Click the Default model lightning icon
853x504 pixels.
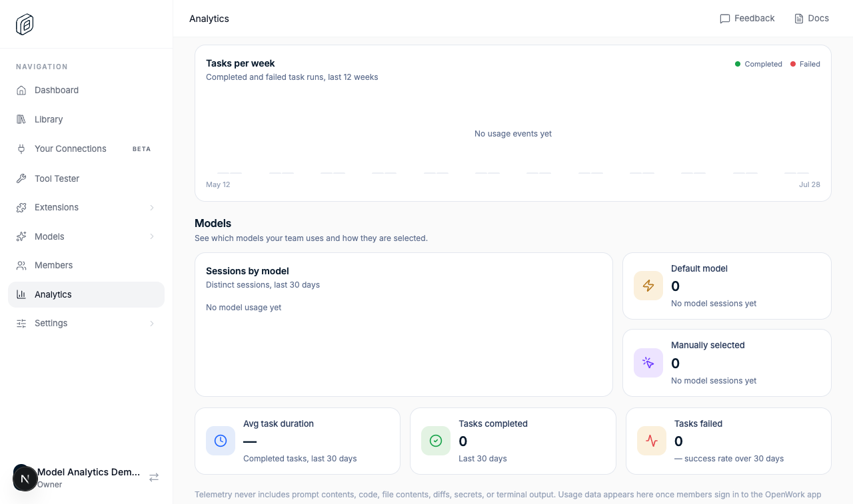(648, 286)
